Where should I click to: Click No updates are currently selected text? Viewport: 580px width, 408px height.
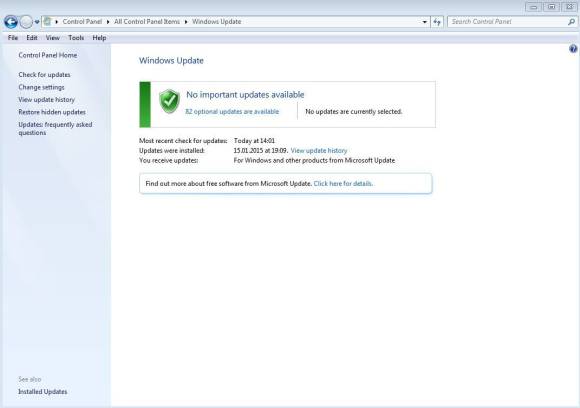point(354,112)
